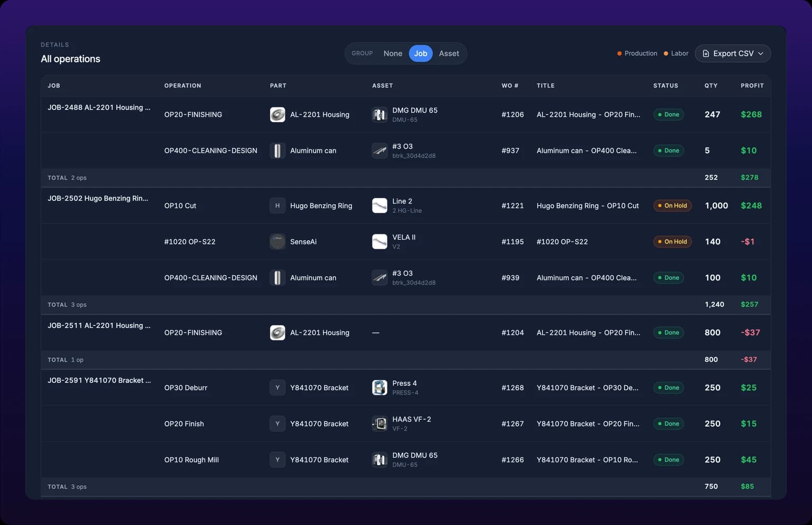Open job JOB-2591 Y841070 Bracket
The image size is (812, 525).
[99, 380]
